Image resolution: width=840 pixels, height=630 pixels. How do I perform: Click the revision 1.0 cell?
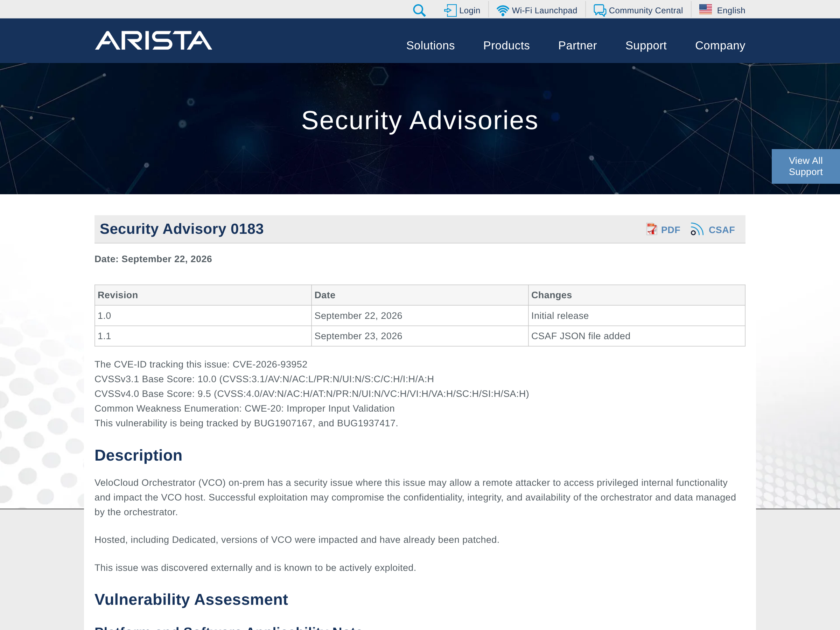click(x=203, y=316)
